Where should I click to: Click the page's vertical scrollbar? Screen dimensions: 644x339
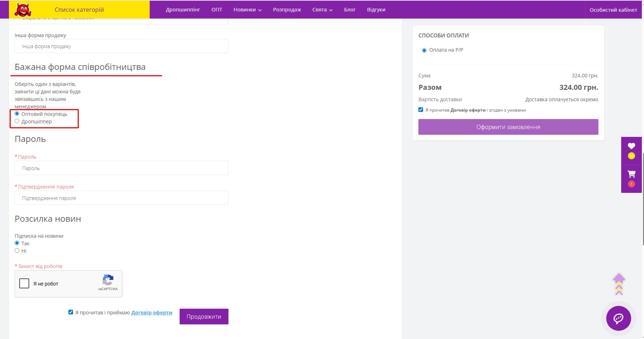[643, 200]
